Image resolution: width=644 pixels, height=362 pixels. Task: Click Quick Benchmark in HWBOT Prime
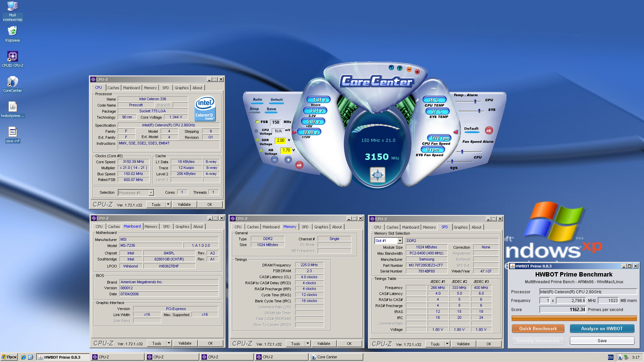click(538, 328)
